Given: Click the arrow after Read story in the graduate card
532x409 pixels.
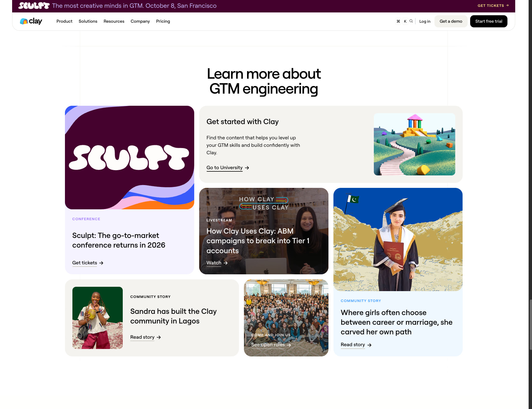Looking at the screenshot, I should (x=369, y=345).
